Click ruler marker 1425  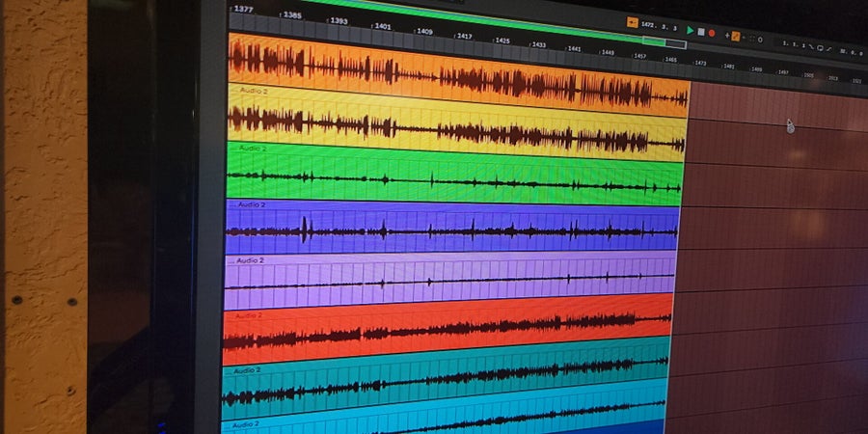[502, 41]
